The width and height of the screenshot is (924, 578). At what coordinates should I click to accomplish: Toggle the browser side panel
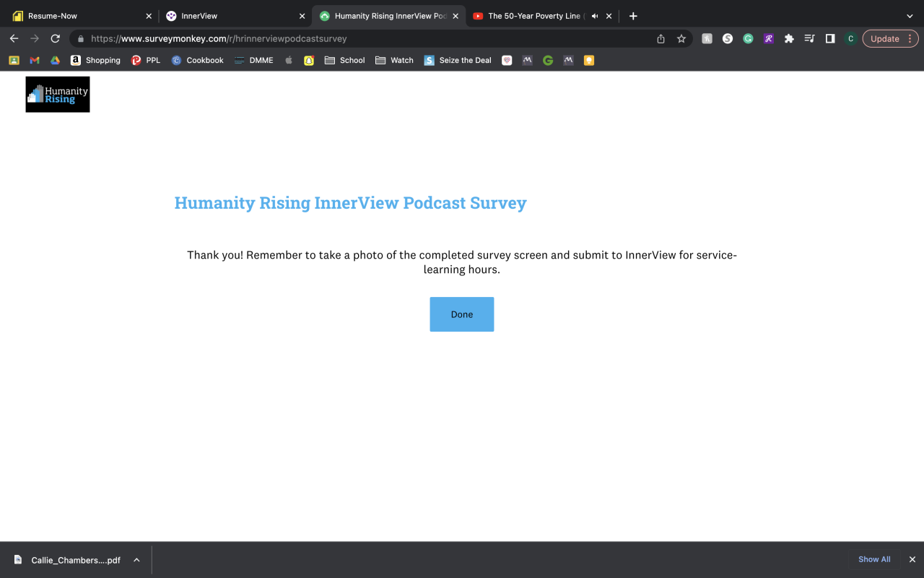click(x=830, y=39)
